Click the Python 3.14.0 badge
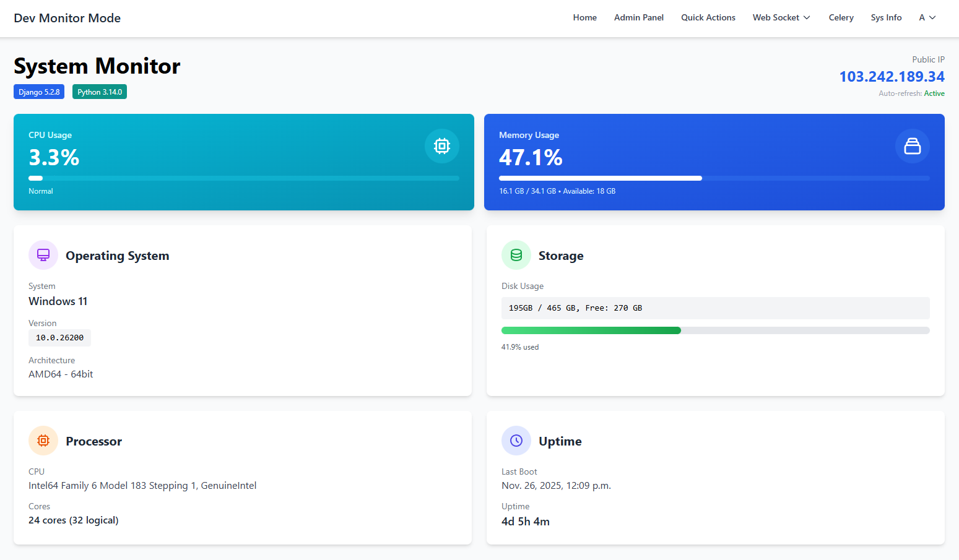 point(99,91)
